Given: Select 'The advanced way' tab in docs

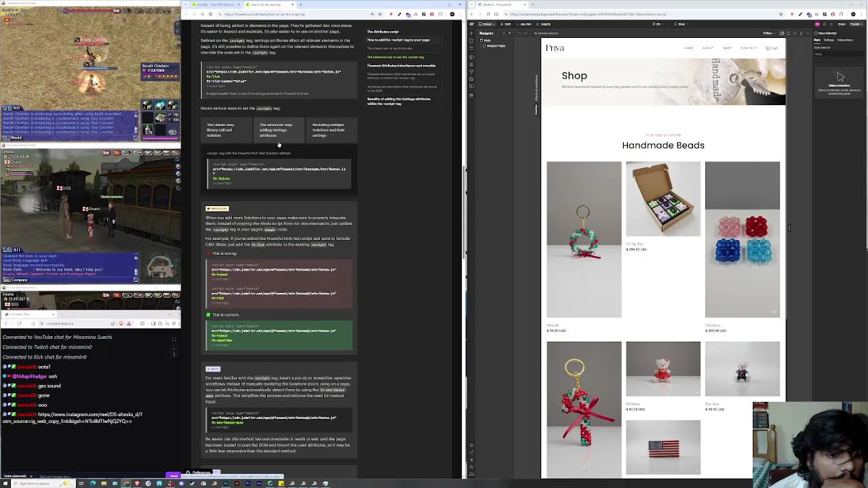Looking at the screenshot, I should point(278,130).
